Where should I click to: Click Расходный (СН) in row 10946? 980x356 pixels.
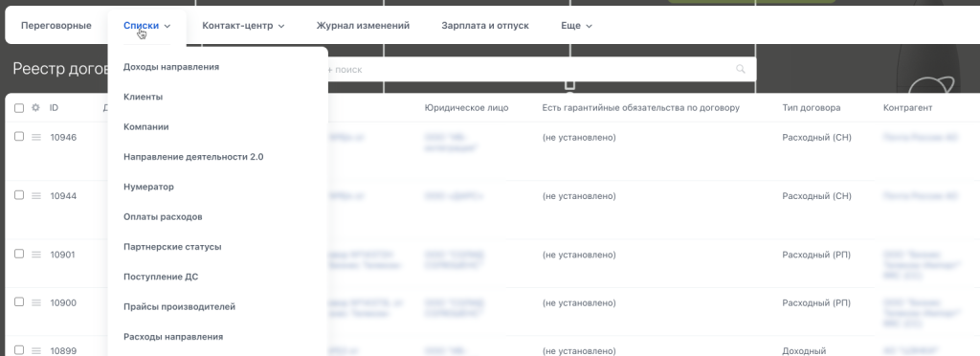coord(816,138)
